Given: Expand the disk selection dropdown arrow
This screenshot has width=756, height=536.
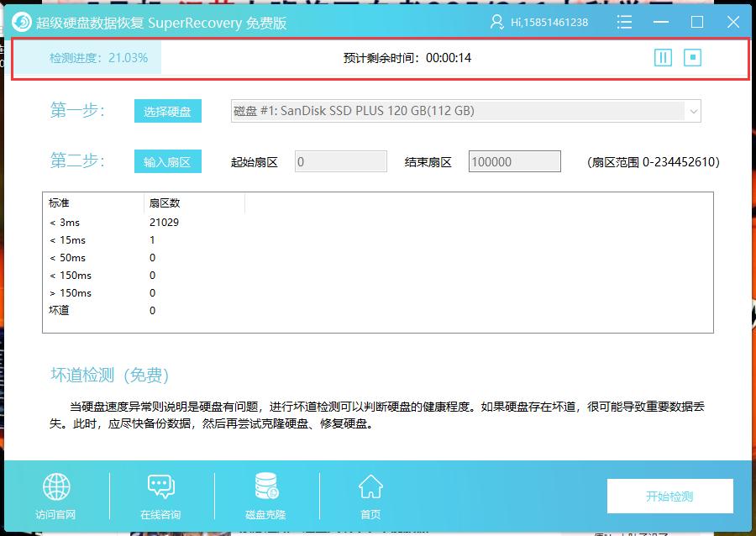Looking at the screenshot, I should [x=694, y=110].
